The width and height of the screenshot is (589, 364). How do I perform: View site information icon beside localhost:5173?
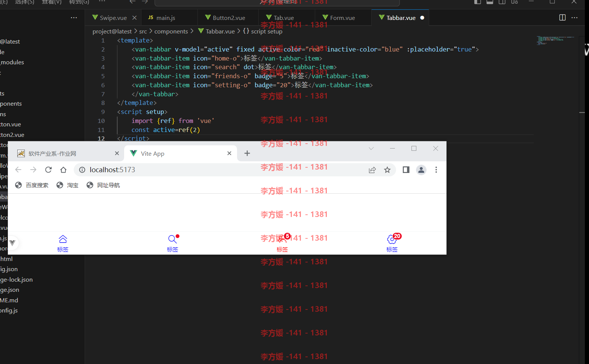[x=82, y=170]
